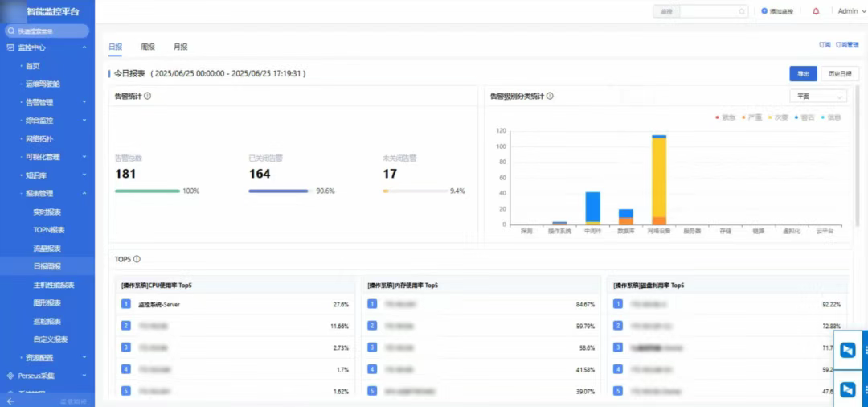Click info icon next to 告警级别分类统计
This screenshot has width=868, height=407.
tap(550, 96)
